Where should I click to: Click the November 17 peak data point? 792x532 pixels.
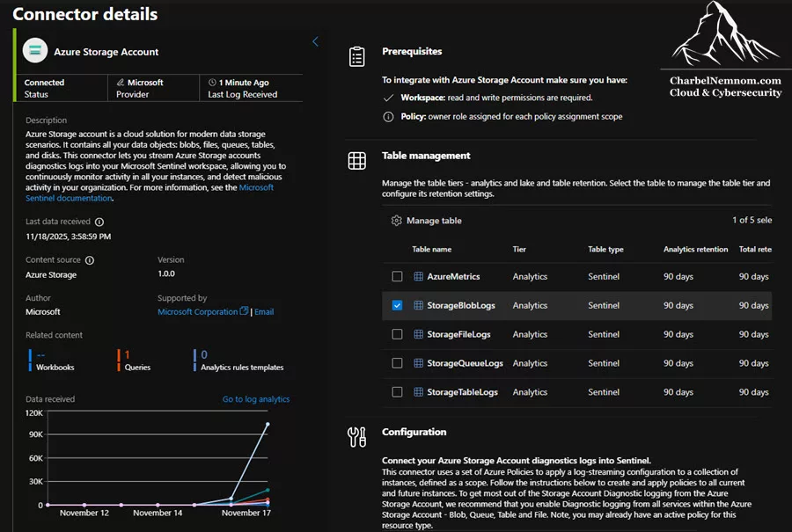tap(268, 425)
